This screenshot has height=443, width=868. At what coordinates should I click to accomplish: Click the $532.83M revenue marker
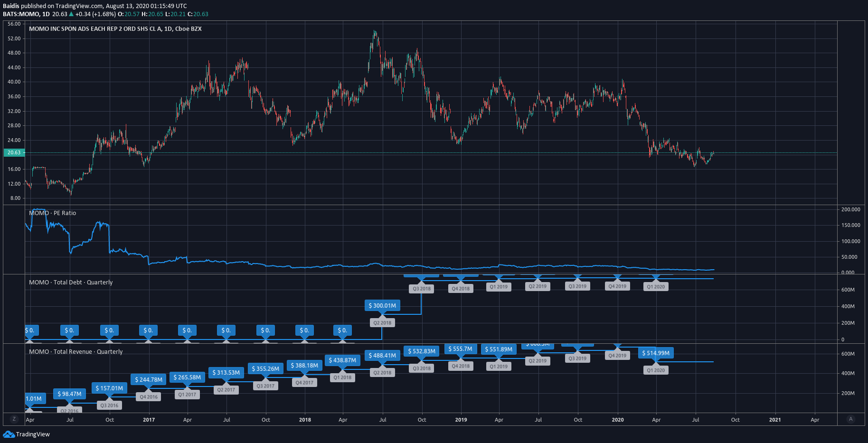click(x=422, y=351)
